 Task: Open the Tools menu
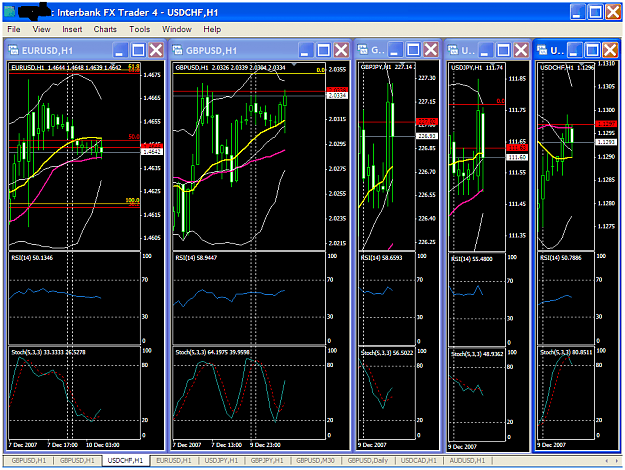[x=140, y=29]
